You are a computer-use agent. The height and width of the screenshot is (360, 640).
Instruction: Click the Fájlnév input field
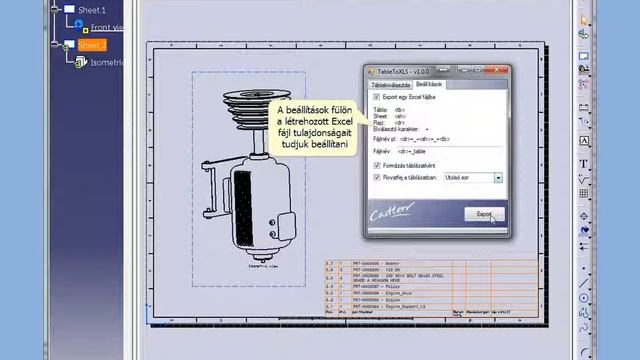pos(449,151)
